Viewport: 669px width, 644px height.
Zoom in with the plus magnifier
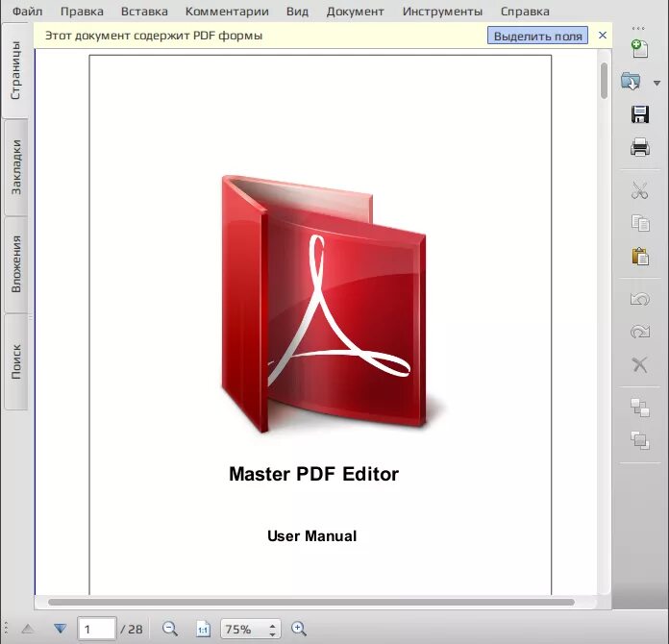pyautogui.click(x=299, y=629)
